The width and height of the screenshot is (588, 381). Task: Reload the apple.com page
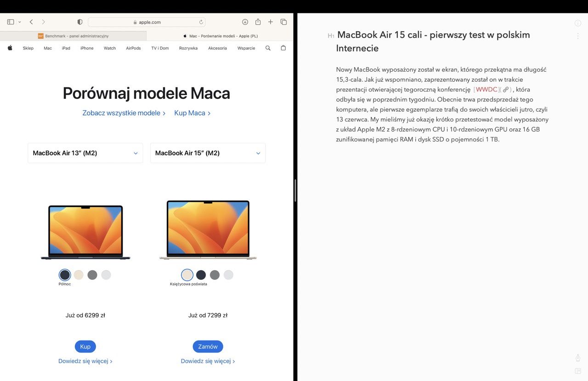[201, 22]
